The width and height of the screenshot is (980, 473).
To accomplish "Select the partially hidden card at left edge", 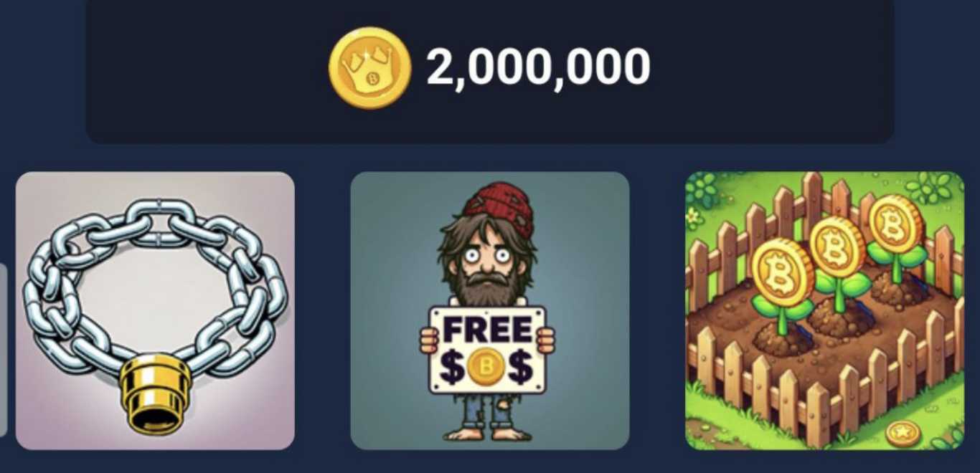I will pos(3,350).
